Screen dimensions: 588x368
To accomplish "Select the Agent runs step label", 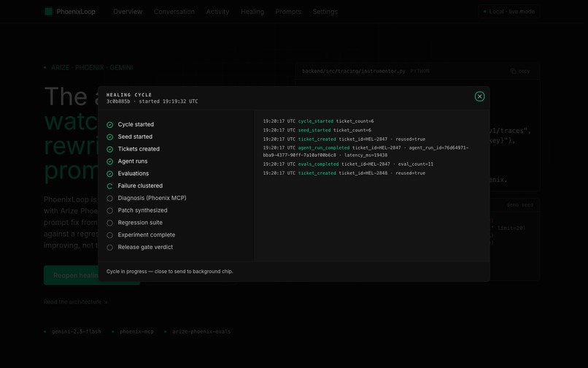I will point(132,161).
